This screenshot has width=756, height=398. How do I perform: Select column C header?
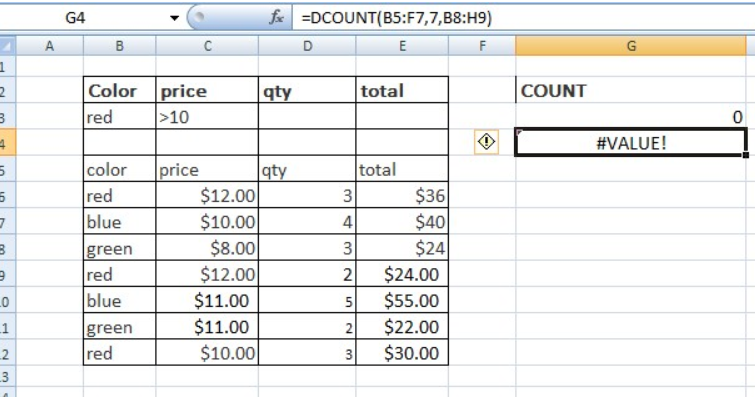207,46
